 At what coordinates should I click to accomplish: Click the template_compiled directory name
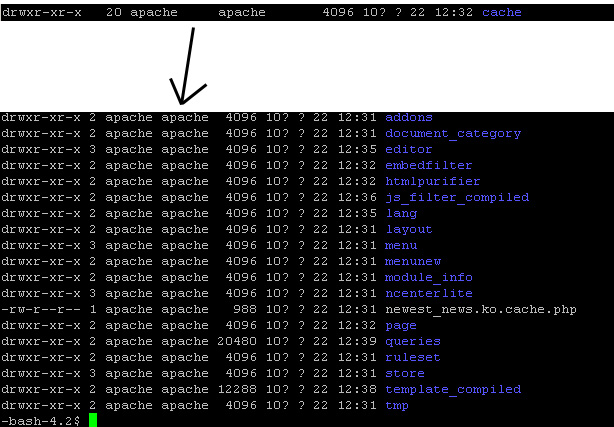pos(452,390)
